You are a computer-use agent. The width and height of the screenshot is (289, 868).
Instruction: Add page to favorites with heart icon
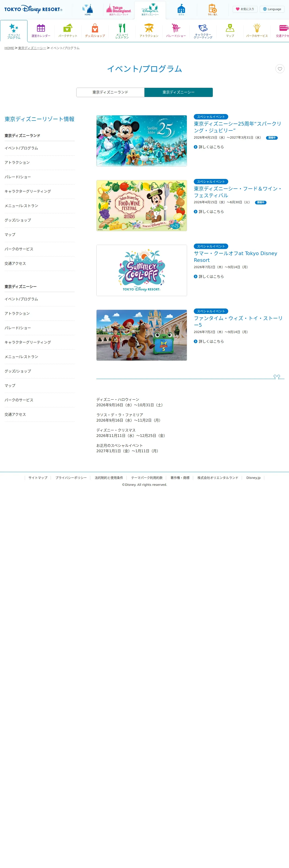[280, 69]
